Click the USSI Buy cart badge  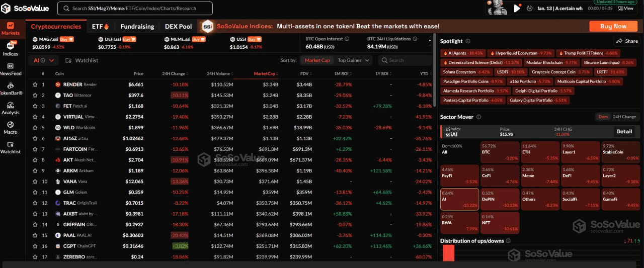click(x=255, y=39)
